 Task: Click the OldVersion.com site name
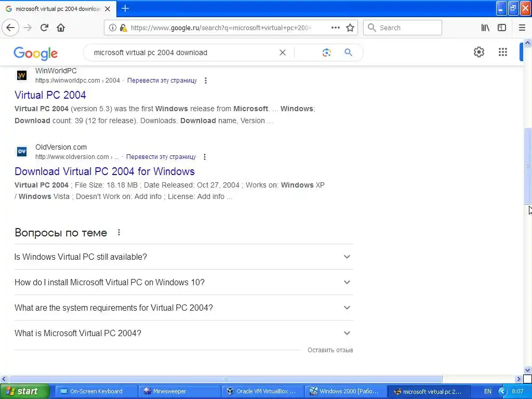coord(61,147)
